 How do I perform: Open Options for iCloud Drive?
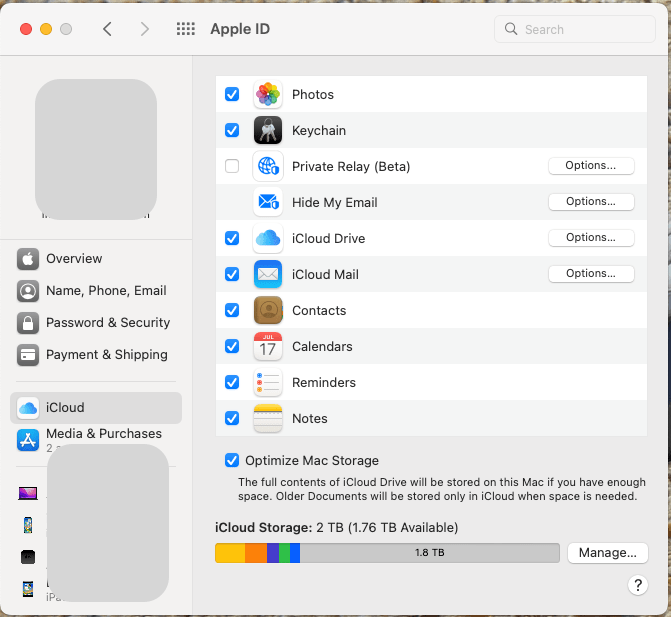pyautogui.click(x=591, y=237)
